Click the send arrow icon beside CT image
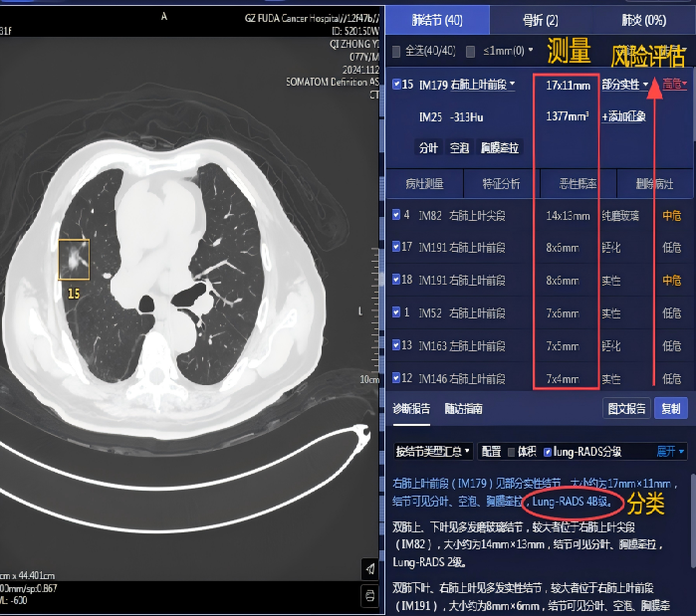 coord(368,567)
